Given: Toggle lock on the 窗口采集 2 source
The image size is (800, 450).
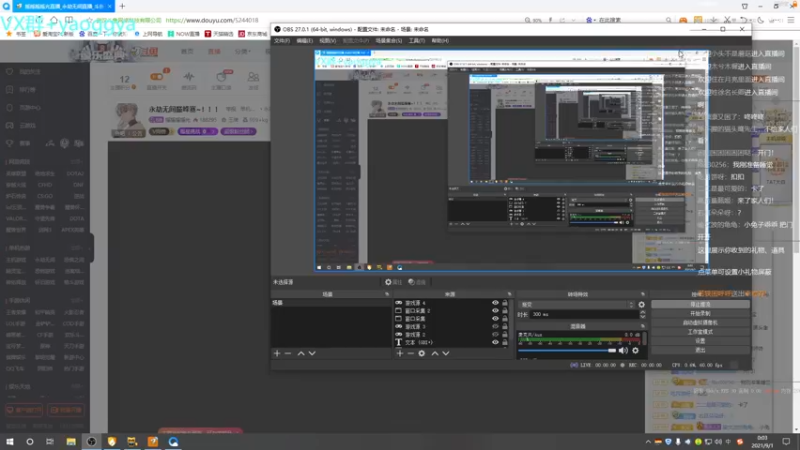Looking at the screenshot, I should click(505, 311).
